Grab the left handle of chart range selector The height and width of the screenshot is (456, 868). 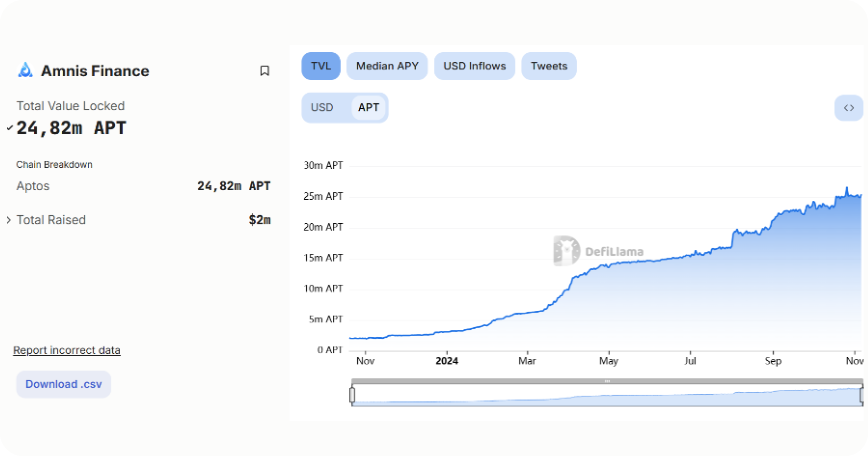click(352, 395)
